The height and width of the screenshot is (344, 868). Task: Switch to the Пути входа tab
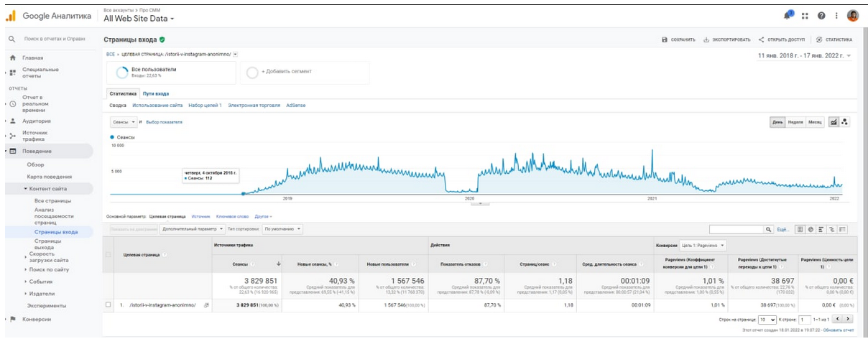tap(156, 93)
